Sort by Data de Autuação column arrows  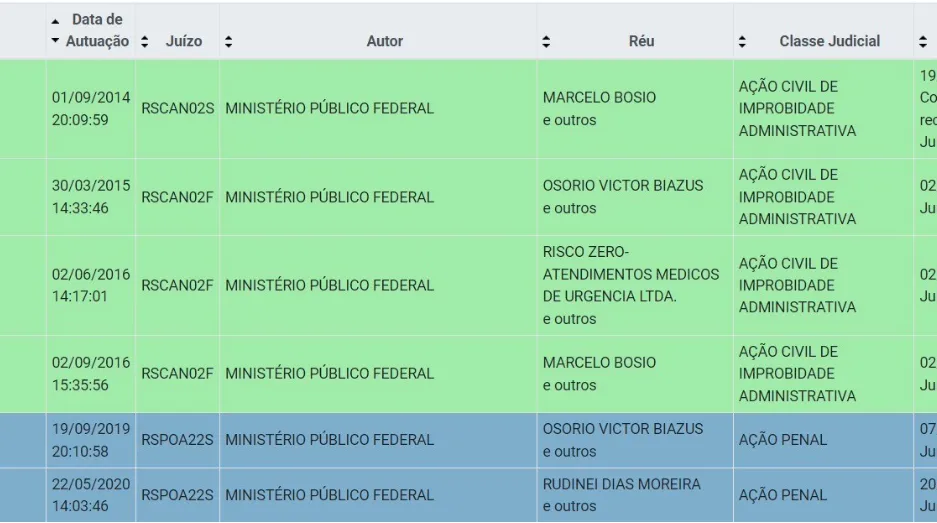(55, 30)
